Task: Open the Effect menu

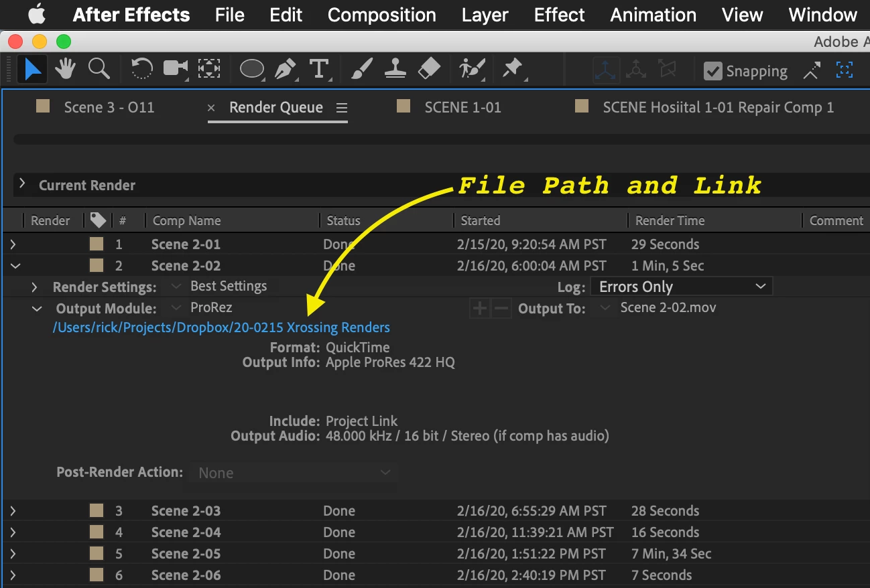Action: 560,15
